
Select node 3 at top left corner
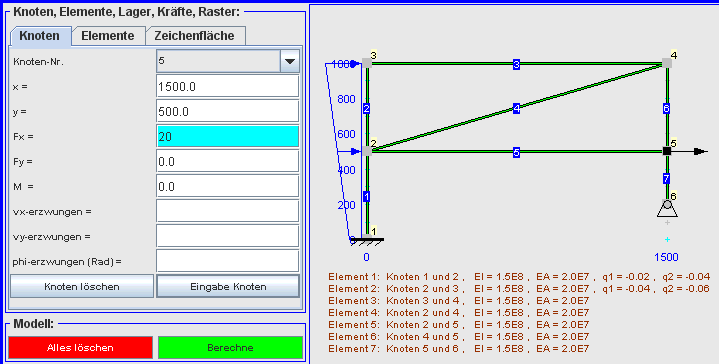click(367, 63)
